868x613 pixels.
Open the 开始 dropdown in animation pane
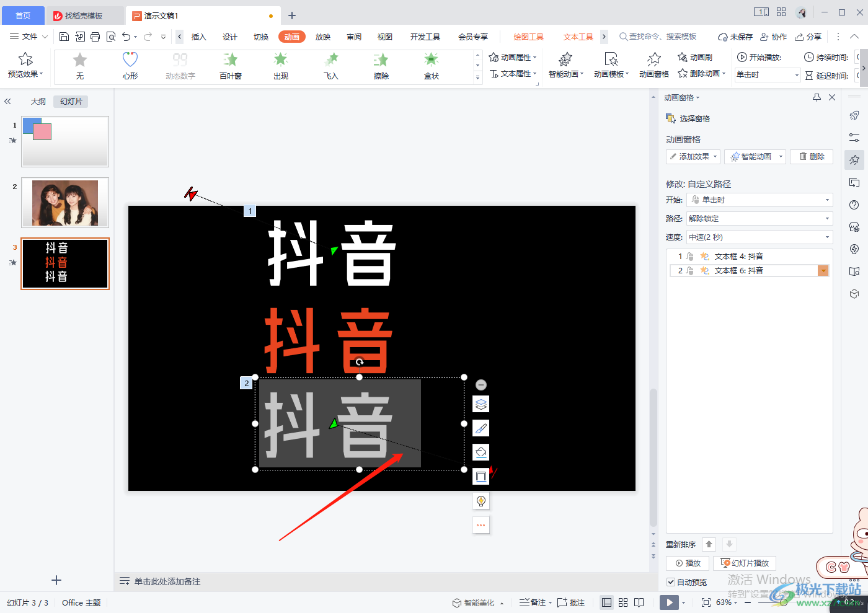pyautogui.click(x=759, y=200)
